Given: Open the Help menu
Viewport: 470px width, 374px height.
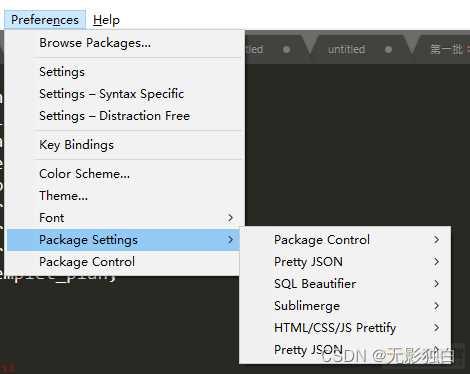Looking at the screenshot, I should (x=106, y=20).
